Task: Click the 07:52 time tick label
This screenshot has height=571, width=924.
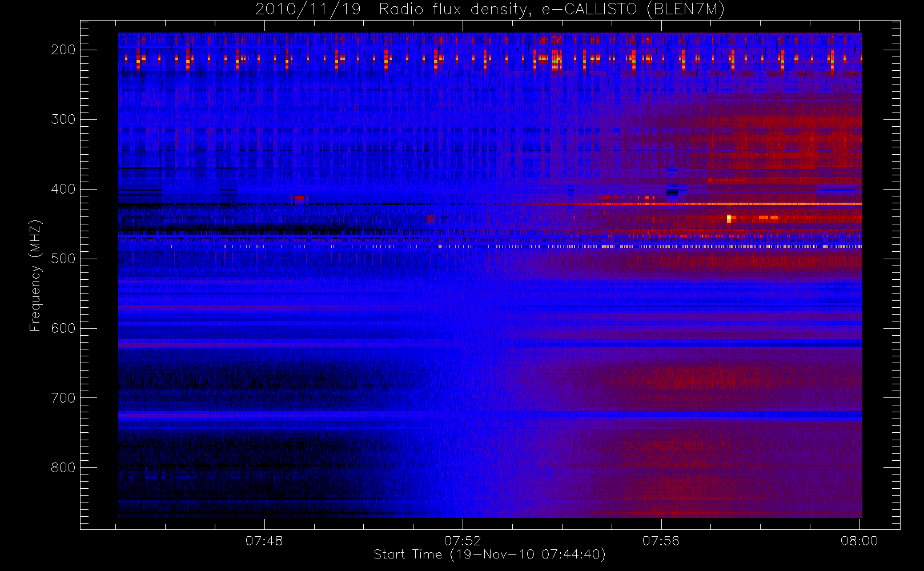Action: point(463,541)
